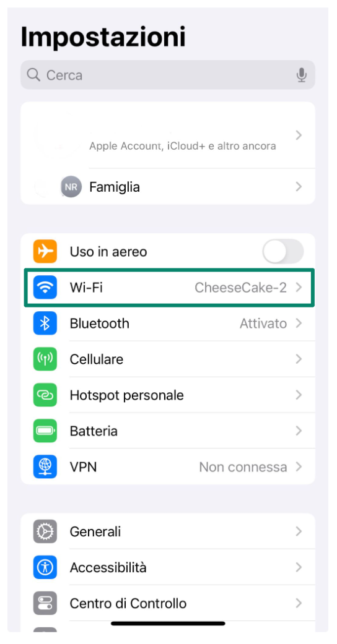Viewport: 337px width, 644px height.
Task: Tap the green Batteria icon
Action: (x=45, y=431)
